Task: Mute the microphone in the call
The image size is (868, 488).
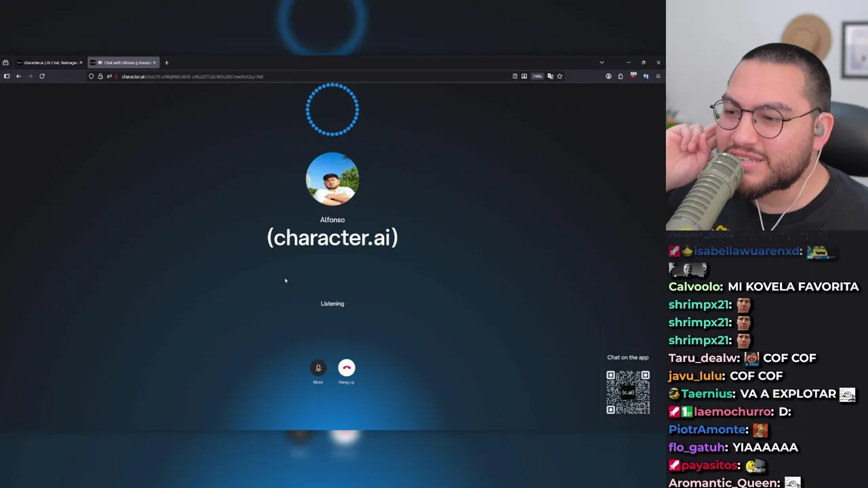Action: point(318,367)
